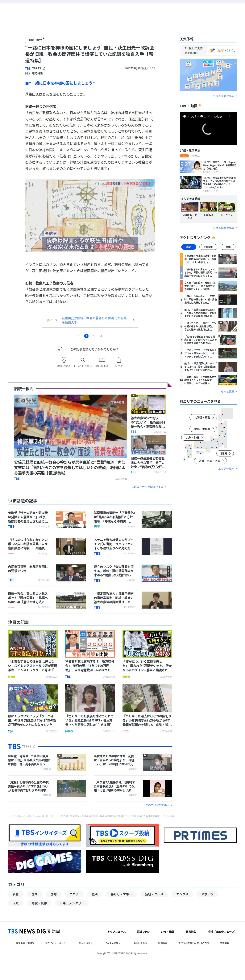Viewport: 245px width, 980px height.
Task: Click the 旧統一教会 tag label above headline
Action: (x=35, y=40)
